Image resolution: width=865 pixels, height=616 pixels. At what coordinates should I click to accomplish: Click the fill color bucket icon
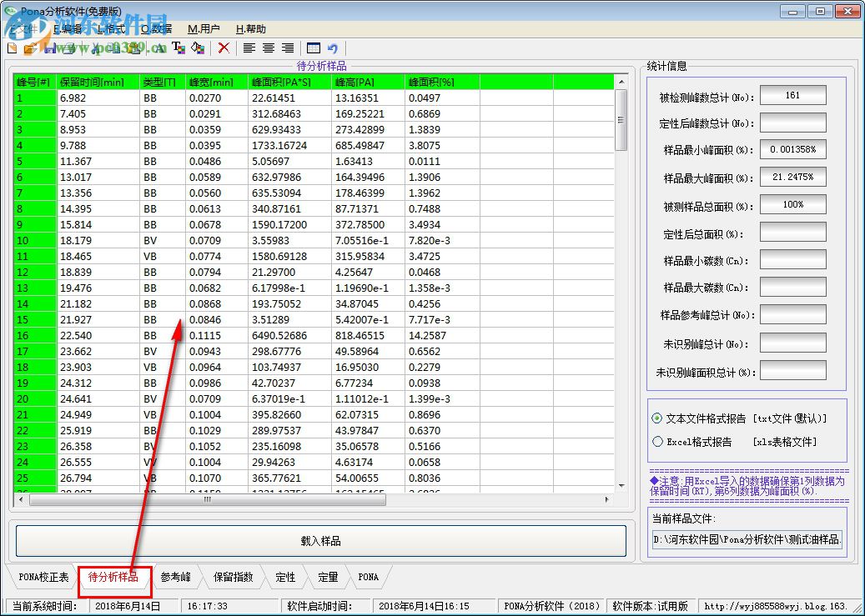coord(198,48)
